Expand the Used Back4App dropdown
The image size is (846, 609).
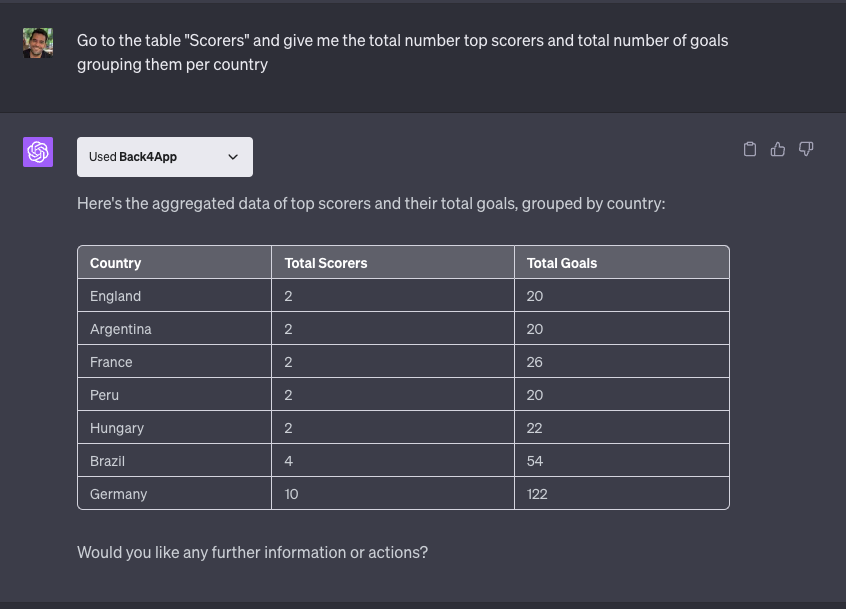pos(165,157)
